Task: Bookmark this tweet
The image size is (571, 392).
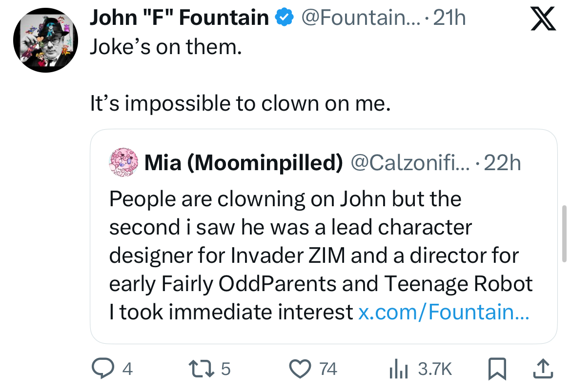Action: pos(497,369)
